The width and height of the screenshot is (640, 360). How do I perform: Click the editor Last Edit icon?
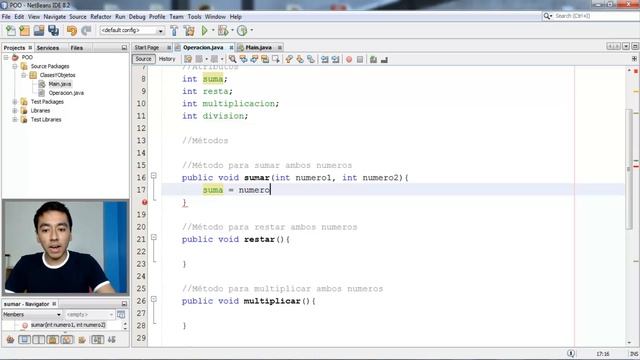(x=188, y=60)
